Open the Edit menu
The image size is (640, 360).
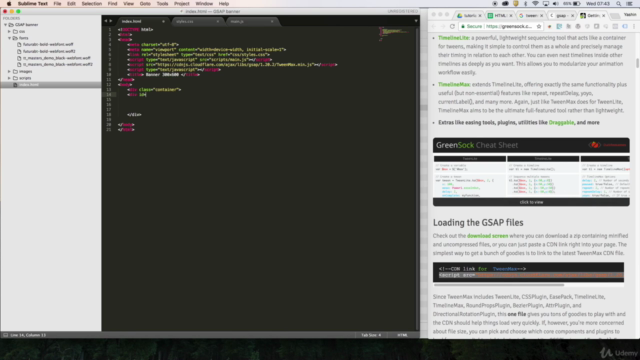pos(71,4)
